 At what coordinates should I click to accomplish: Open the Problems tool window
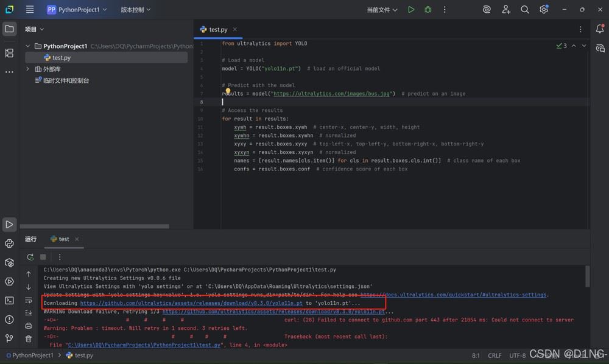9,319
